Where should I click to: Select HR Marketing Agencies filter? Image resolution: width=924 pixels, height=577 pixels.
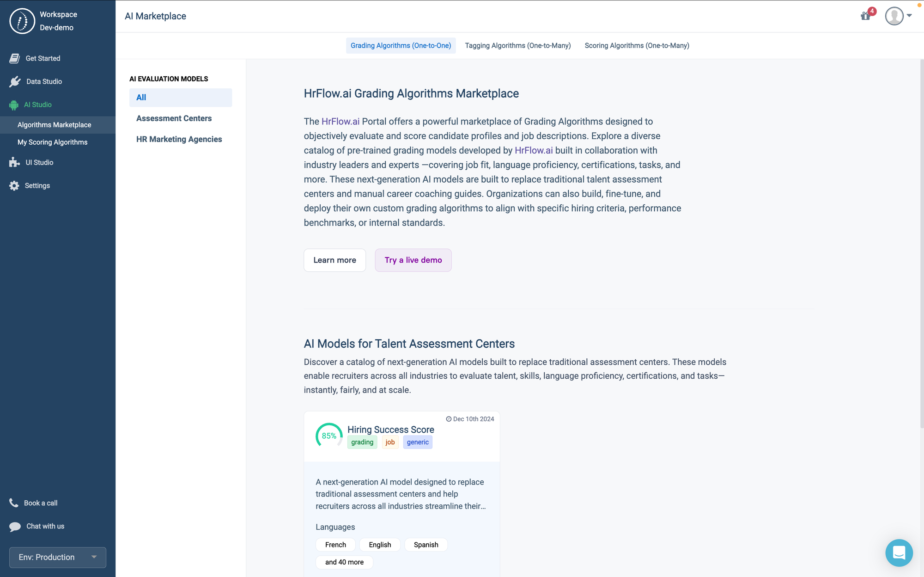tap(179, 139)
